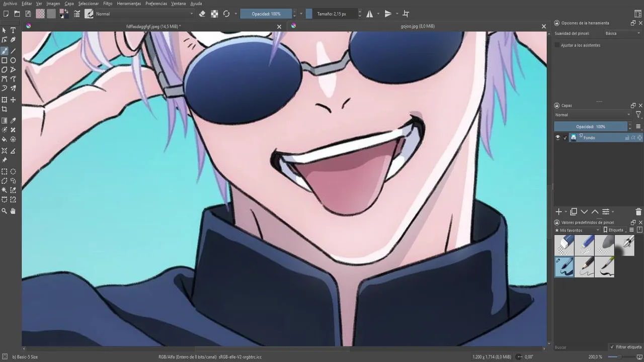Image resolution: width=644 pixels, height=362 pixels.
Task: Select the Reference Images pin tool
Action: click(x=5, y=160)
